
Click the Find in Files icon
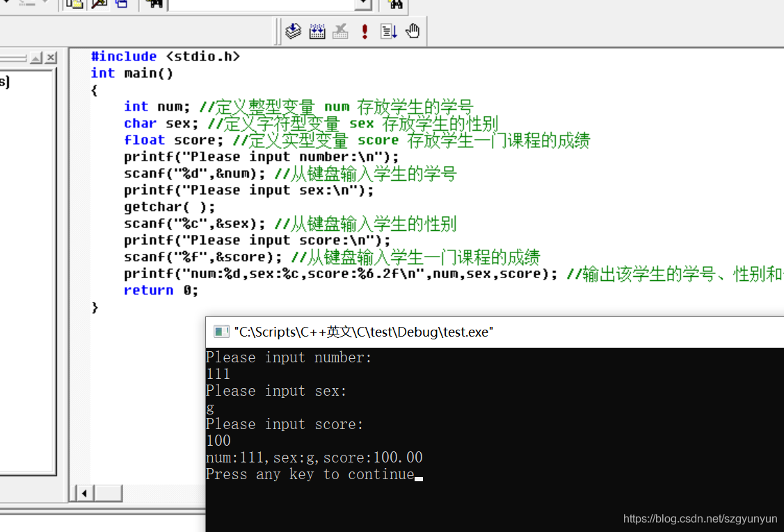point(154,4)
